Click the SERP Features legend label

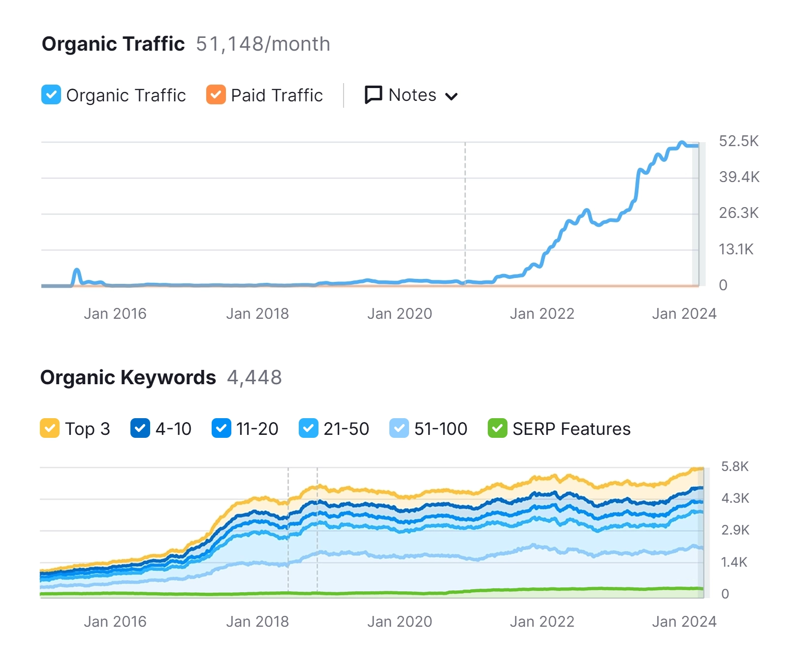click(571, 429)
